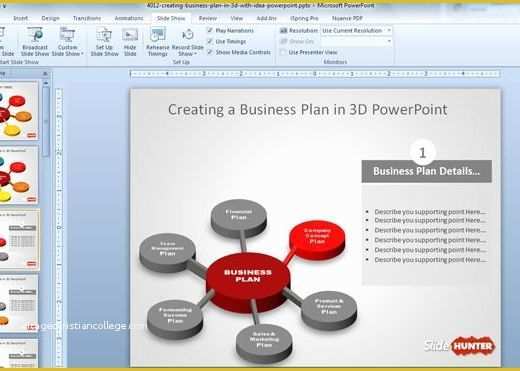Viewport: 520px width, 371px height.
Task: Click the Record Slide Show button
Action: pos(188,42)
